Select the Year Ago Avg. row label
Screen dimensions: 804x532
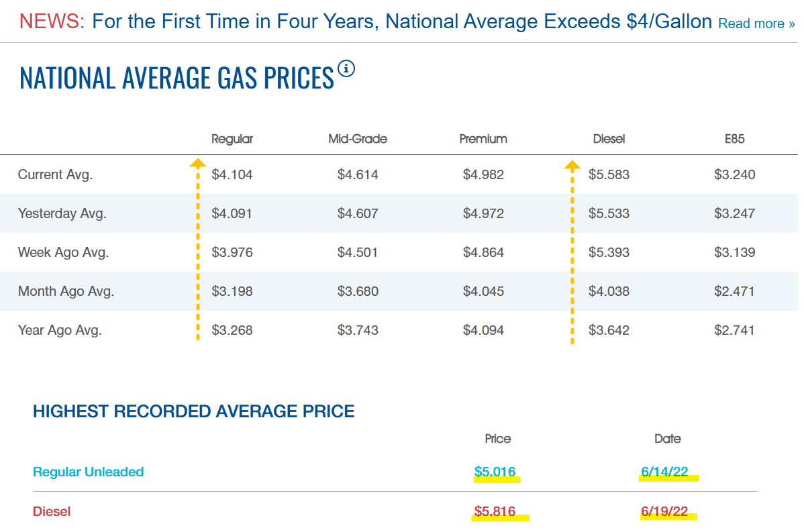[x=60, y=330]
